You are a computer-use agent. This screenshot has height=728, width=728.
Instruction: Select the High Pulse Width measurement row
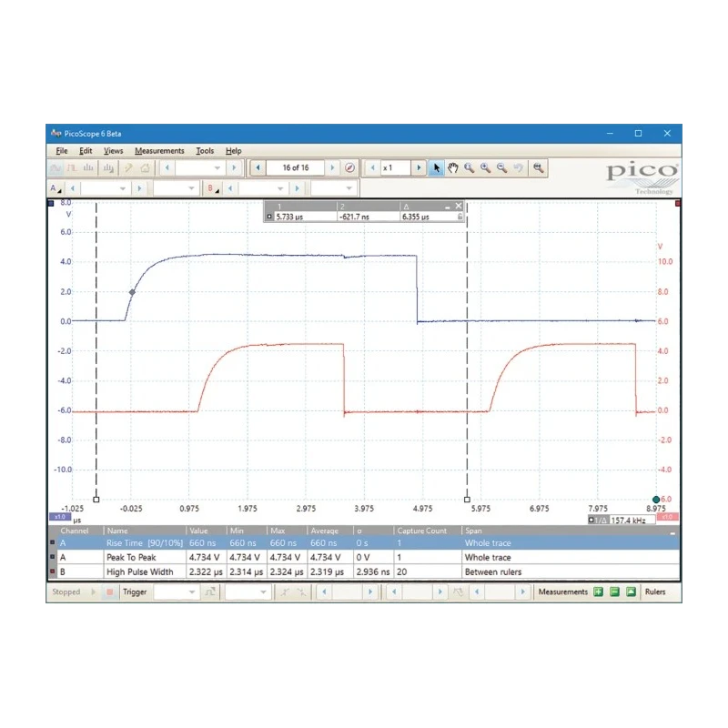click(364, 572)
